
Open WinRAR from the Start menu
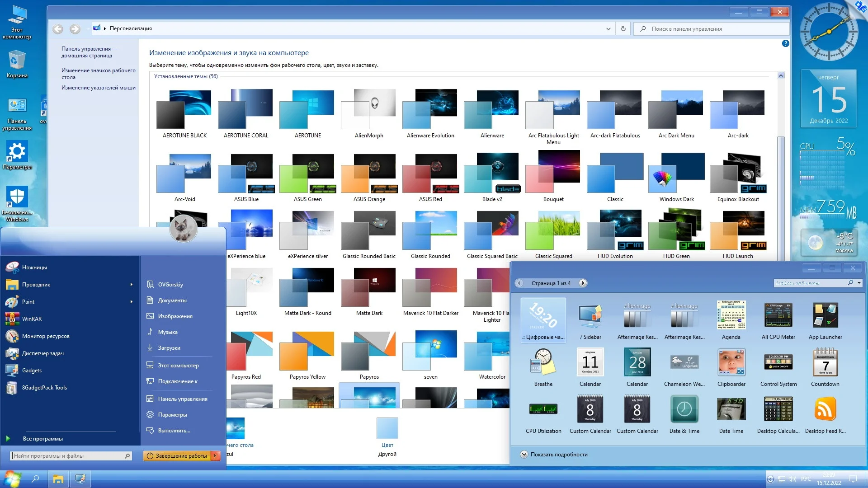32,319
